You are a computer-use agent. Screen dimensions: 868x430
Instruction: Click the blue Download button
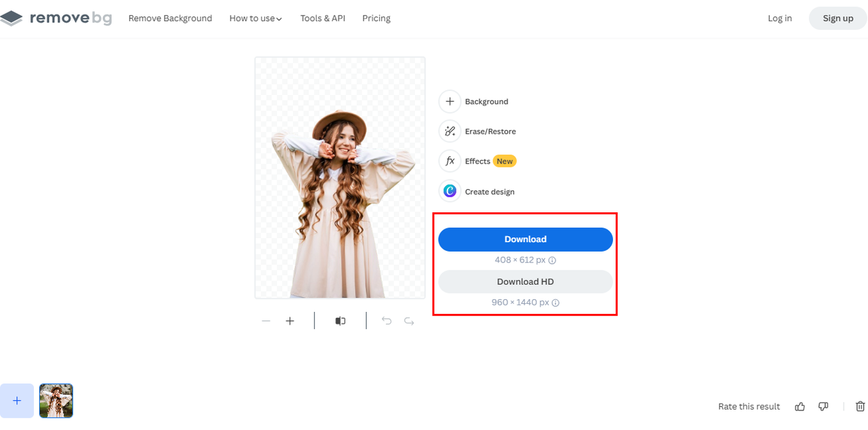[526, 239]
